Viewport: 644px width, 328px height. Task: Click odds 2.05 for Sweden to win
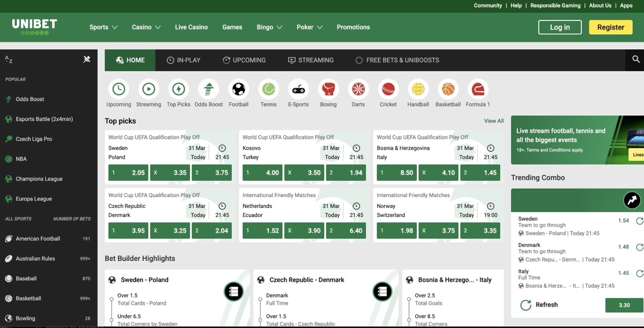coord(128,173)
